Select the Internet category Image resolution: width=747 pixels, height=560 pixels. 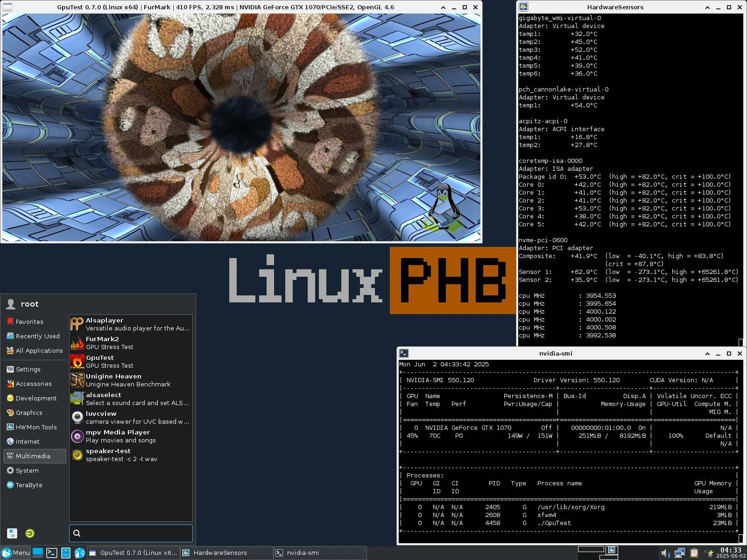point(35,441)
